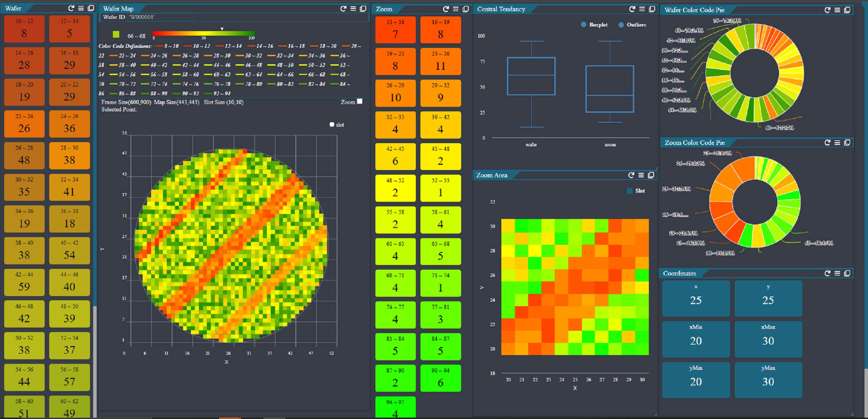Viewport: 868px width, 419px height.
Task: Open the Wafer Map panel menu
Action: click(353, 9)
